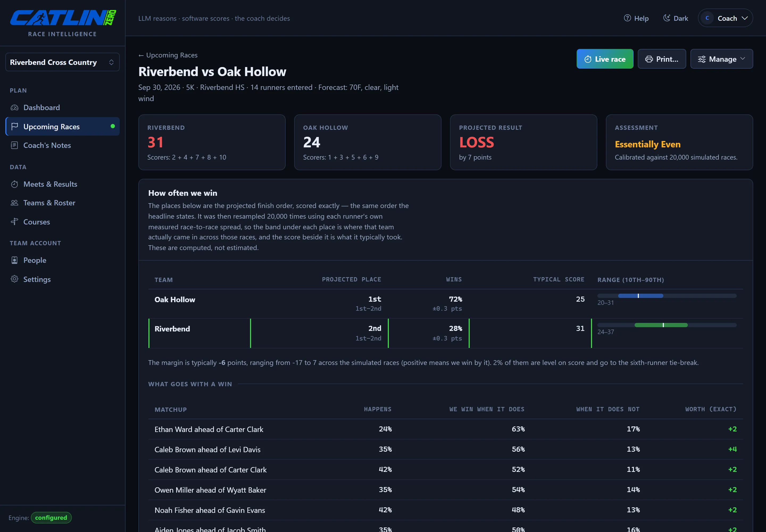Click the Oak Hollow blue range bar
The width and height of the screenshot is (766, 532).
[640, 296]
